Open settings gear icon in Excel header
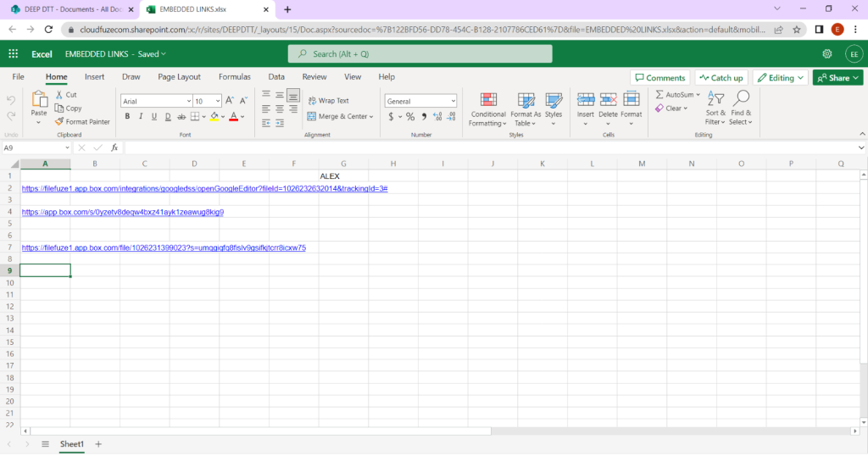 pos(827,53)
